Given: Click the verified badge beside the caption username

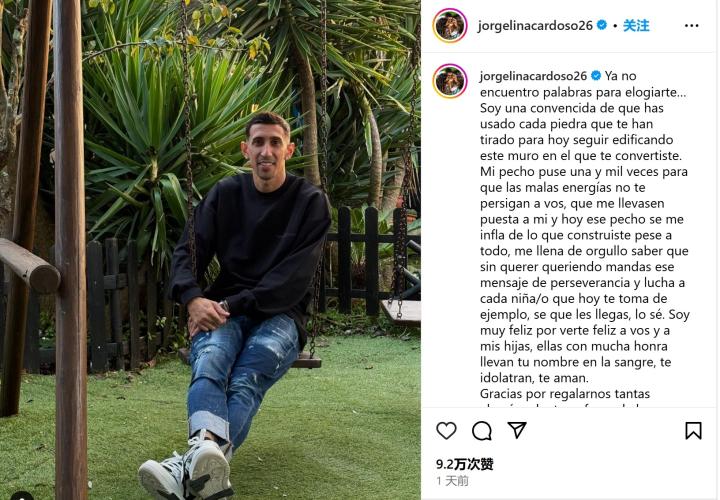Looking at the screenshot, I should (596, 75).
